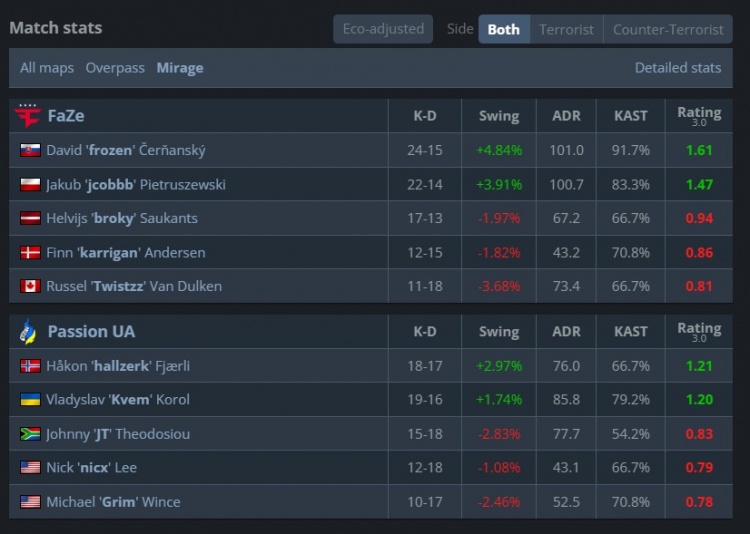The width and height of the screenshot is (750, 534).
Task: Click the Latvian flag beside broky
Action: pos(30,218)
